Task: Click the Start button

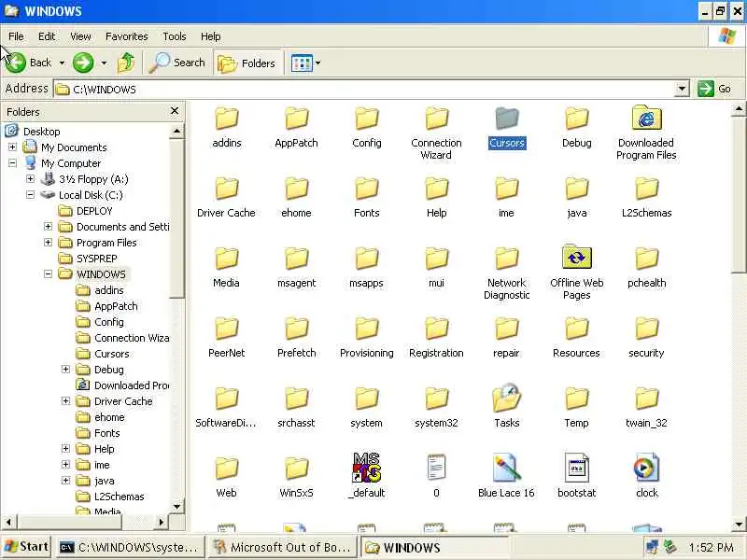Action: click(x=26, y=547)
